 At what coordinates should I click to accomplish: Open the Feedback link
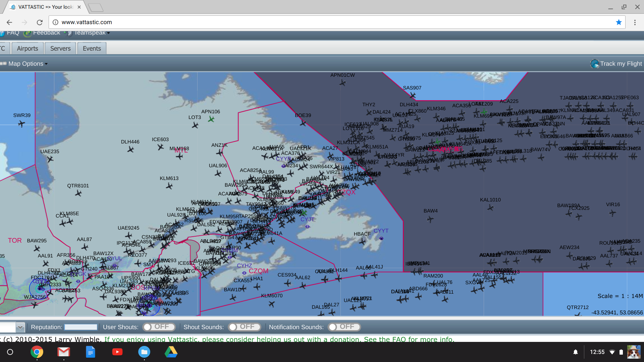46,33
